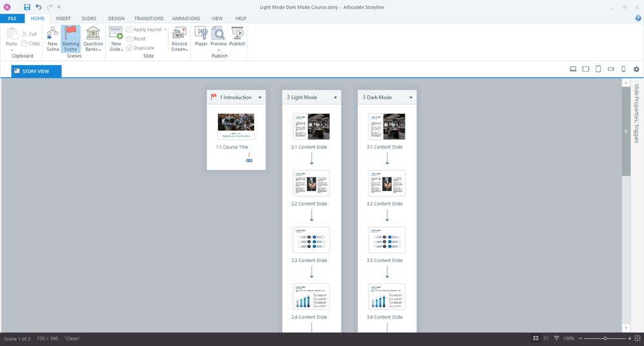Viewport: 644px width, 346px height.
Task: Select the 2.3 Content Slide thumbnail
Action: coord(311,240)
